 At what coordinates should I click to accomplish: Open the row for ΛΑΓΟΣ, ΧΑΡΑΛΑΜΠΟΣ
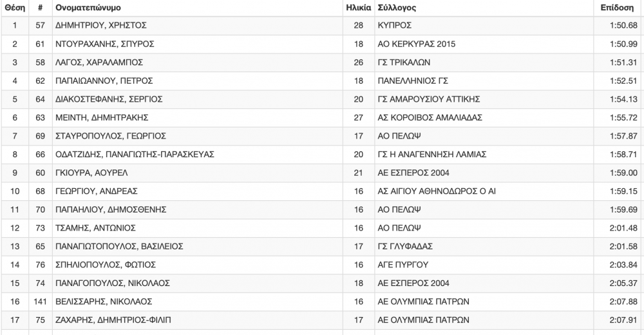coord(100,62)
